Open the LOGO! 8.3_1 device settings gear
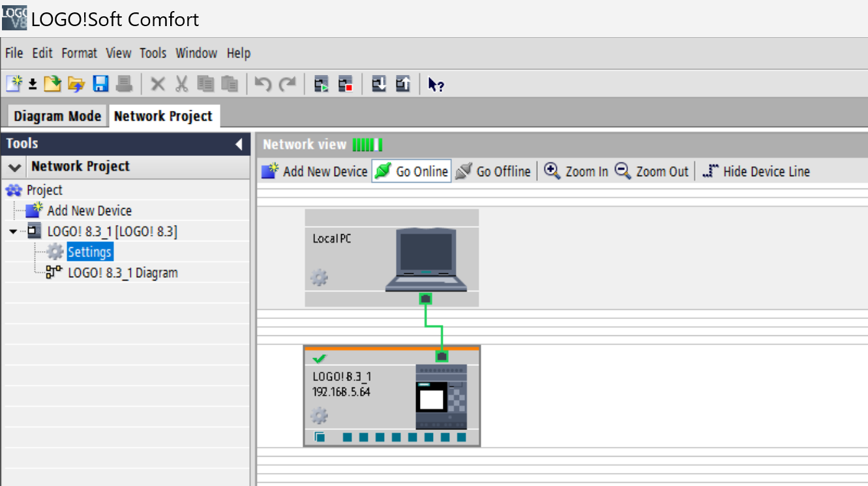The image size is (868, 486). pos(319,416)
